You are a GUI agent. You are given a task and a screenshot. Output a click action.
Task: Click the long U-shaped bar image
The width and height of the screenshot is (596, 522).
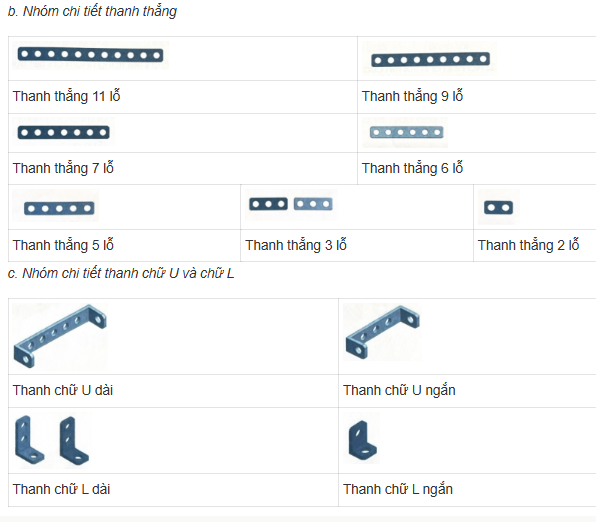[60, 336]
